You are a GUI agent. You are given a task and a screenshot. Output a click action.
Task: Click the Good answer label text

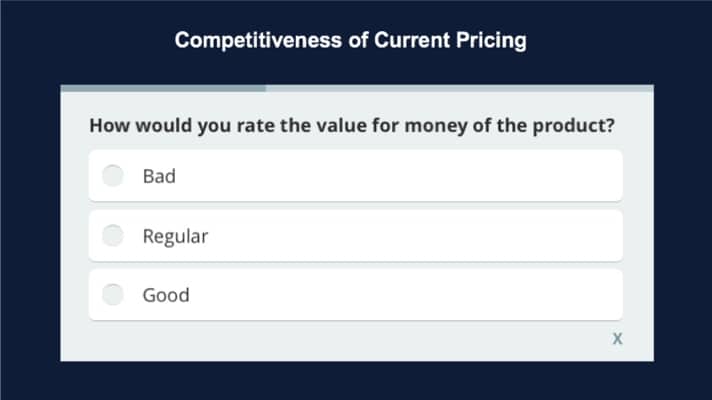(166, 295)
